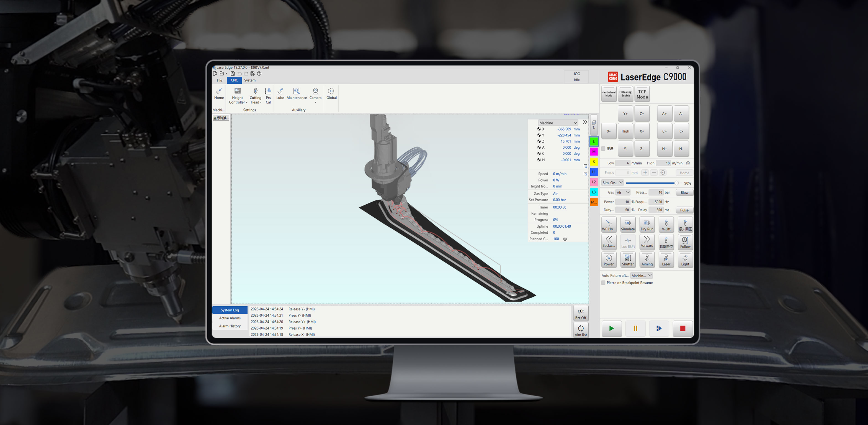Screen dimensions: 868x425
Task: Enable Pierce on Breakpoint Resume checkbox
Action: click(604, 283)
